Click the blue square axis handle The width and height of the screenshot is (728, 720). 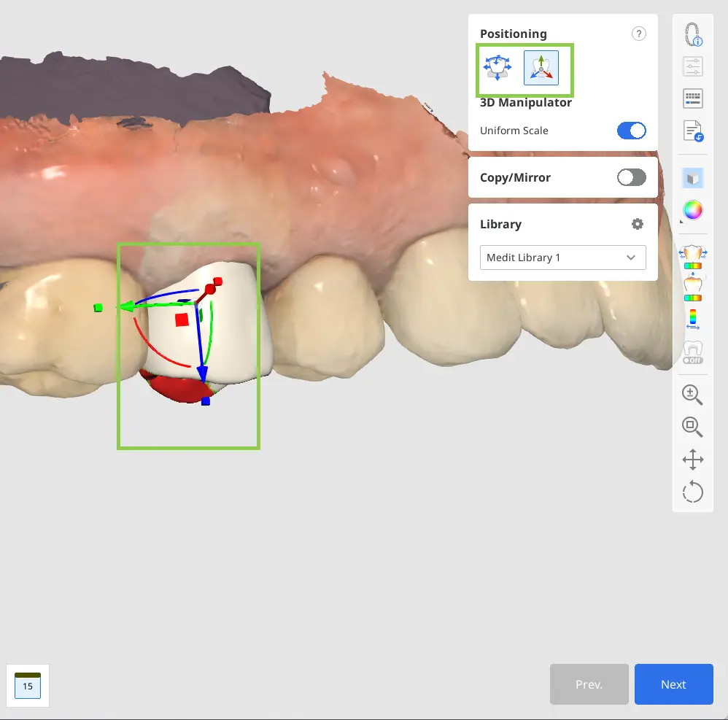click(206, 401)
